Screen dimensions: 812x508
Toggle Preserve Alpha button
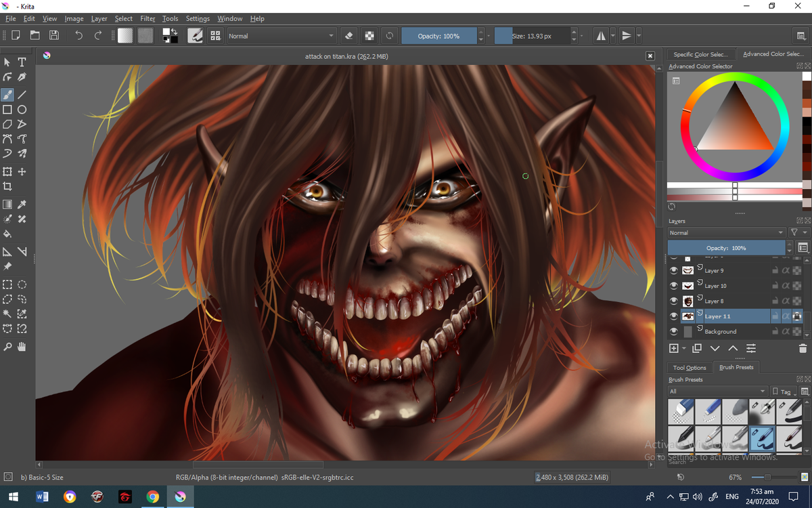click(369, 35)
